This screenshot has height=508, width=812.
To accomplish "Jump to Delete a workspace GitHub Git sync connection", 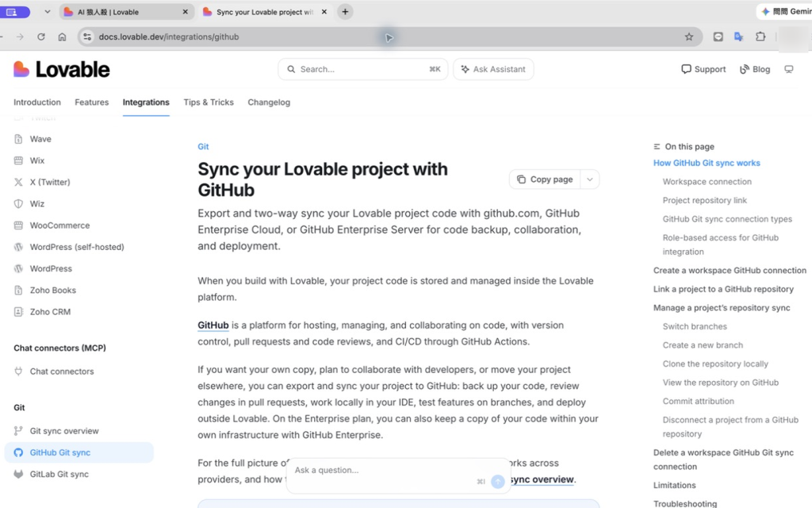I will [723, 460].
